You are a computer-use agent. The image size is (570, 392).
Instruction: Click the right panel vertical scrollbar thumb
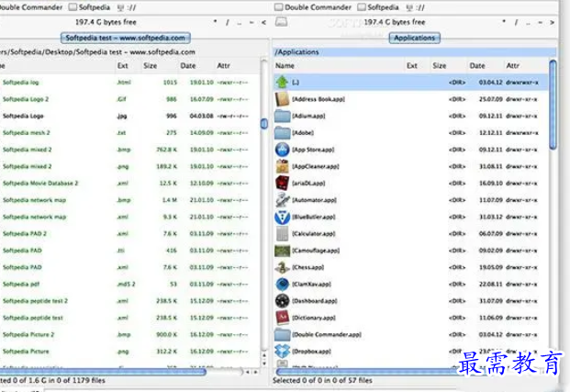coord(553,105)
